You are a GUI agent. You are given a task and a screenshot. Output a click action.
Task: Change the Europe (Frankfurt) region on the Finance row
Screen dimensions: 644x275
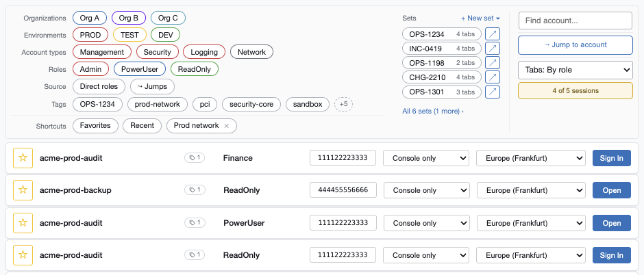click(531, 158)
